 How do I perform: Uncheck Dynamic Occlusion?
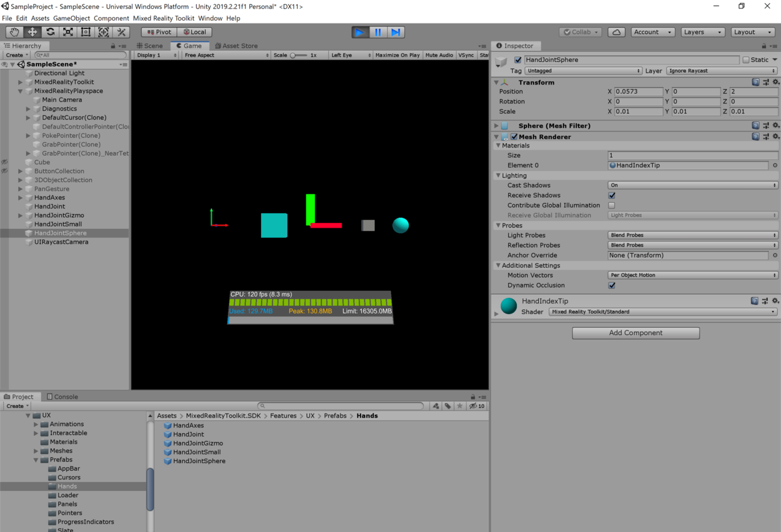(612, 286)
